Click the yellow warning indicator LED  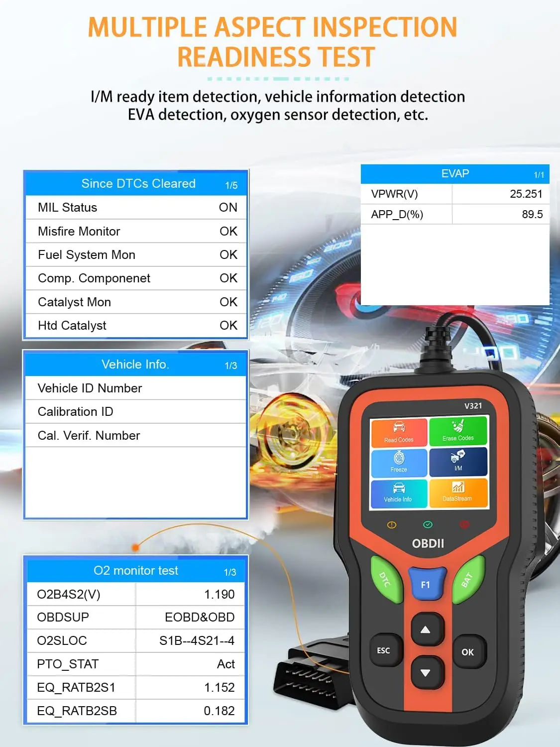(392, 525)
